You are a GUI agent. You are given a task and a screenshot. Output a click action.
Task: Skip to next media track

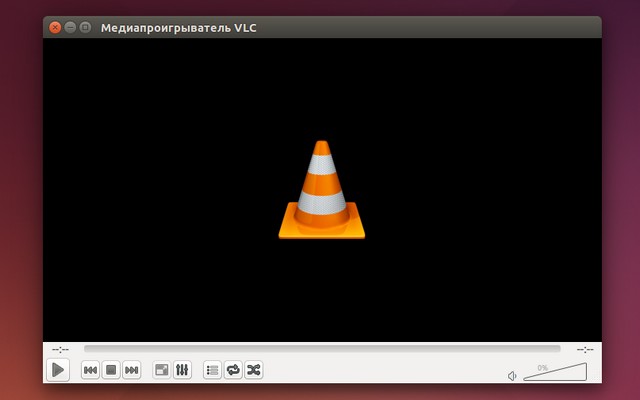(131, 370)
